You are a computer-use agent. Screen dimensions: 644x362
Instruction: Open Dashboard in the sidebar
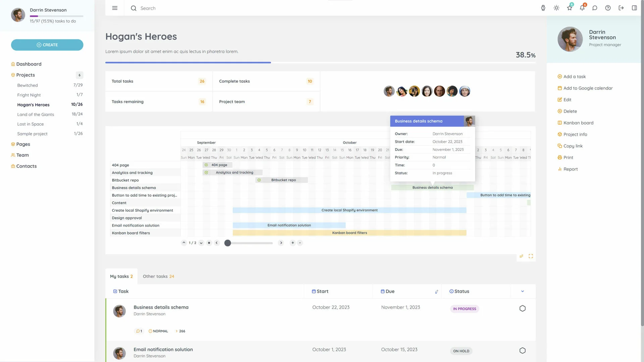point(29,64)
